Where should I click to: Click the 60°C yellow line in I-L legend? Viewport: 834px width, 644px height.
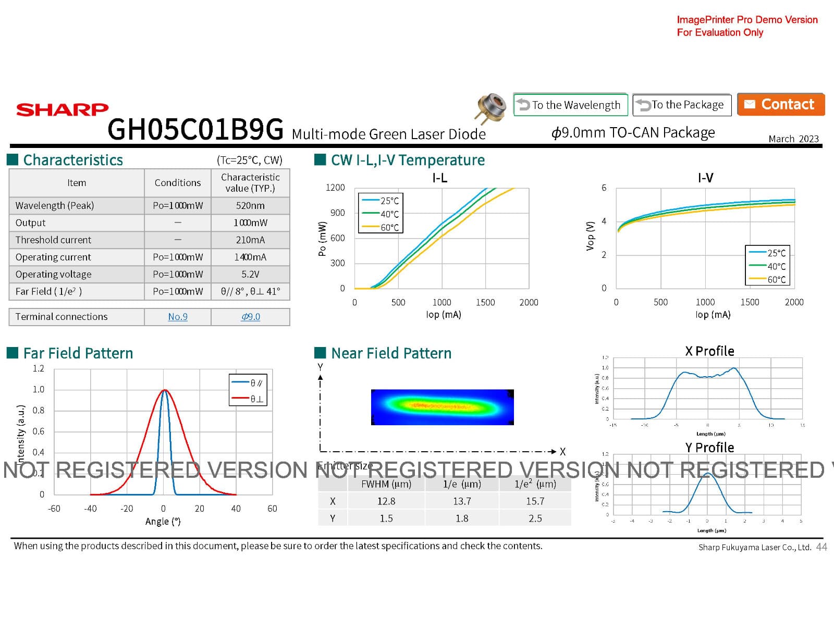click(371, 227)
